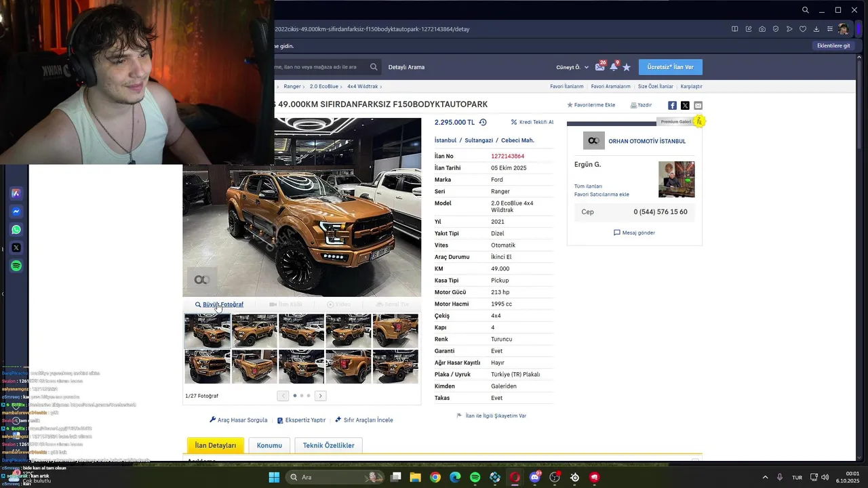Click listing number 1272143864
The image size is (868, 488).
click(x=507, y=157)
